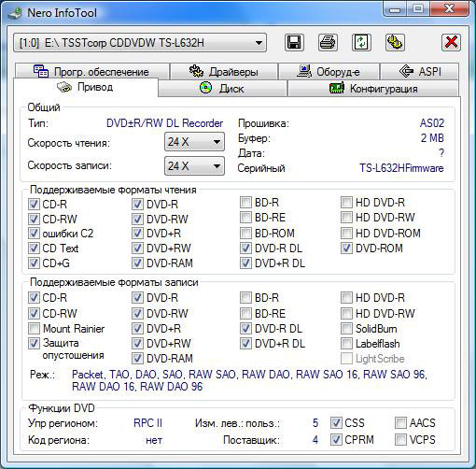Click firmware value AS02
This screenshot has height=469, width=476.
click(432, 123)
